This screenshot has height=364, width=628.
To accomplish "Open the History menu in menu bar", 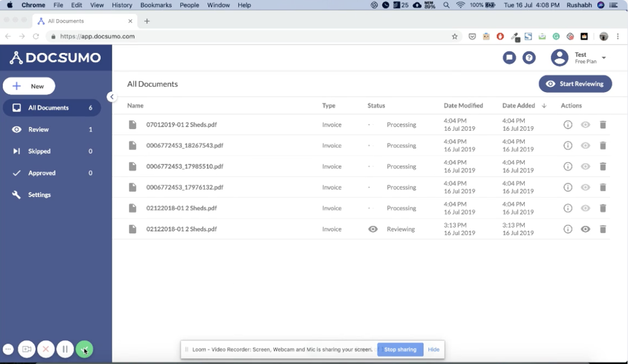I will pos(122,5).
